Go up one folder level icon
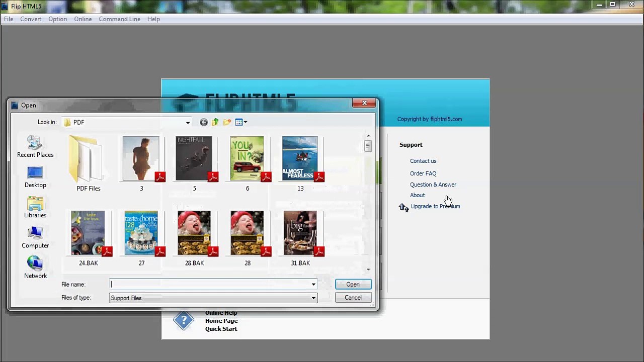644x362 pixels. tap(215, 122)
